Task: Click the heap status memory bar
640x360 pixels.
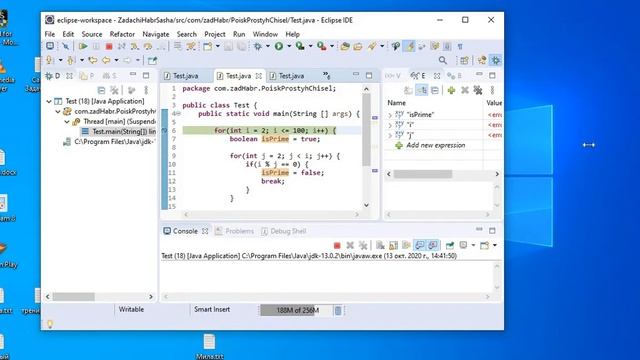Action: point(297,311)
